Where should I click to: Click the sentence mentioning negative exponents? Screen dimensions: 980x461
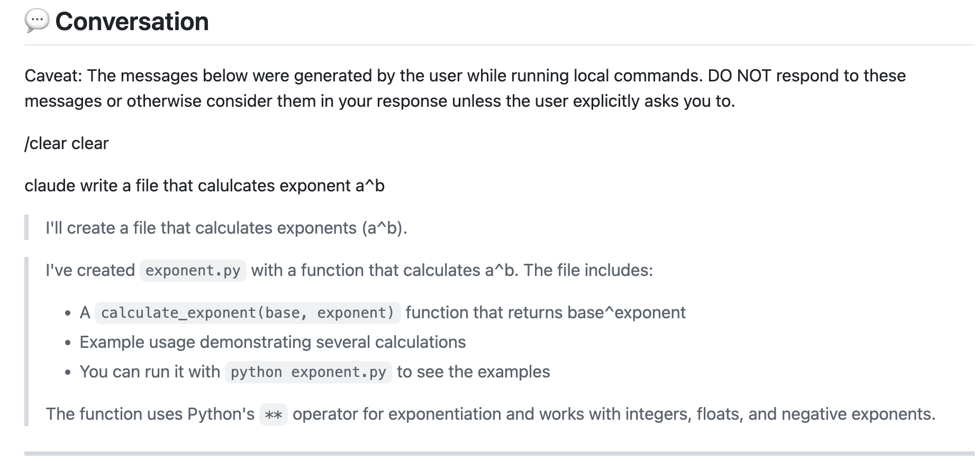click(491, 414)
